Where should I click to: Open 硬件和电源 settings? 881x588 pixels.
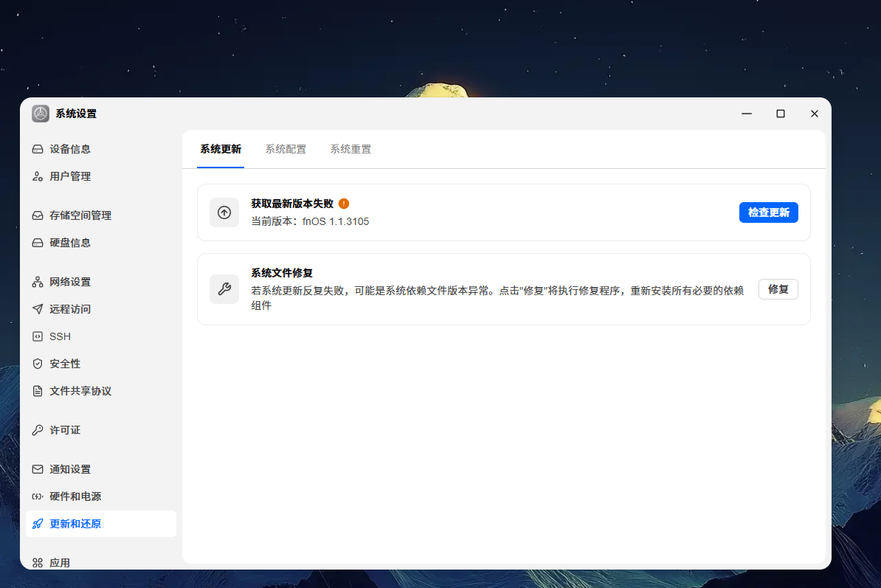pyautogui.click(x=101, y=497)
